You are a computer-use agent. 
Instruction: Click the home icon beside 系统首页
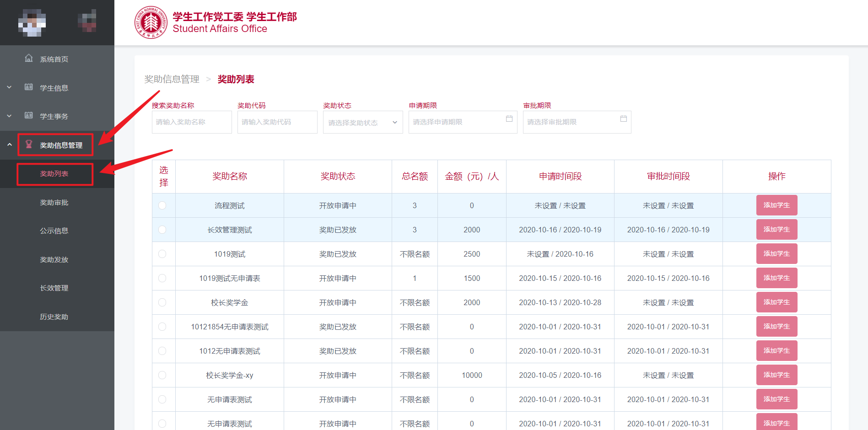click(x=29, y=58)
